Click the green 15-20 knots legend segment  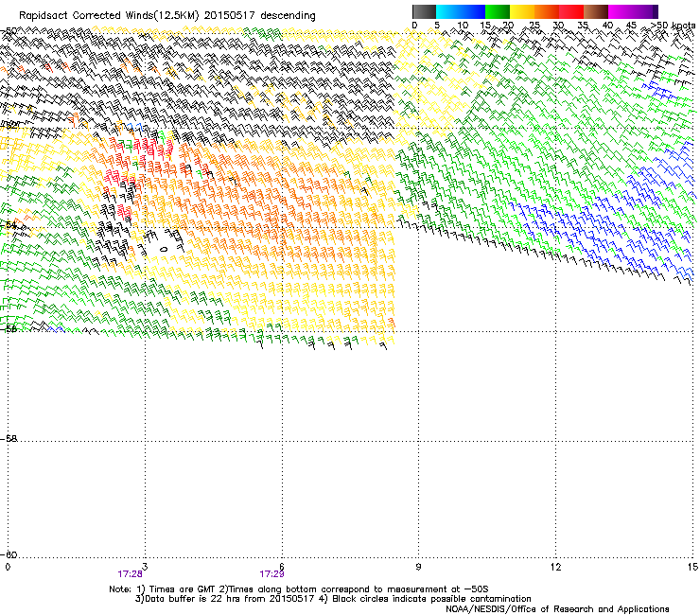(498, 11)
